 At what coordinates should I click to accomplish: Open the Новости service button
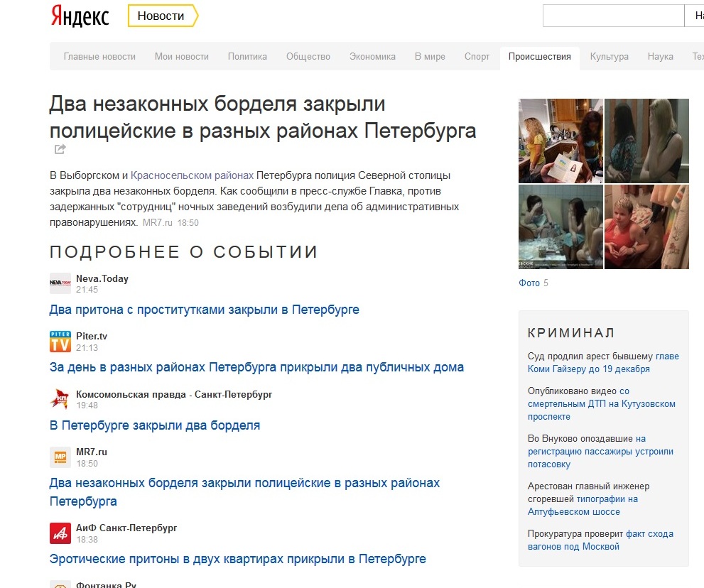point(162,16)
